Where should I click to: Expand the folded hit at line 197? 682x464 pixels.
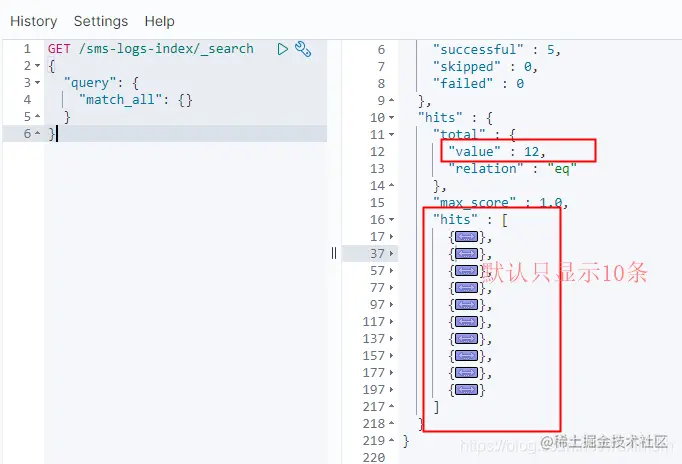click(391, 389)
